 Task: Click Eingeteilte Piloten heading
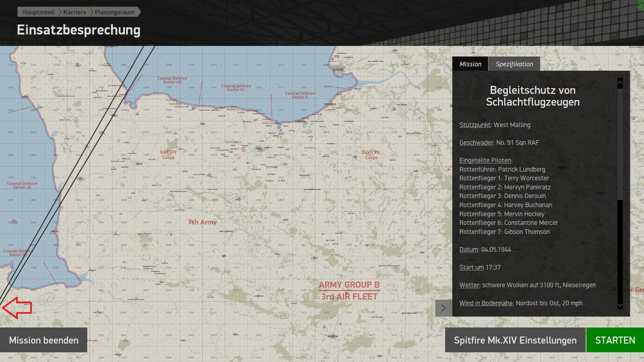click(486, 161)
